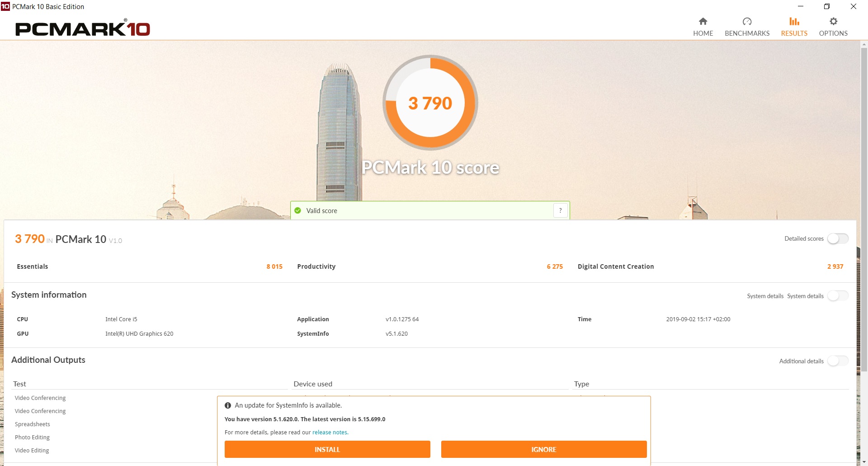Open the Options gear icon
868x466 pixels.
coord(833,21)
